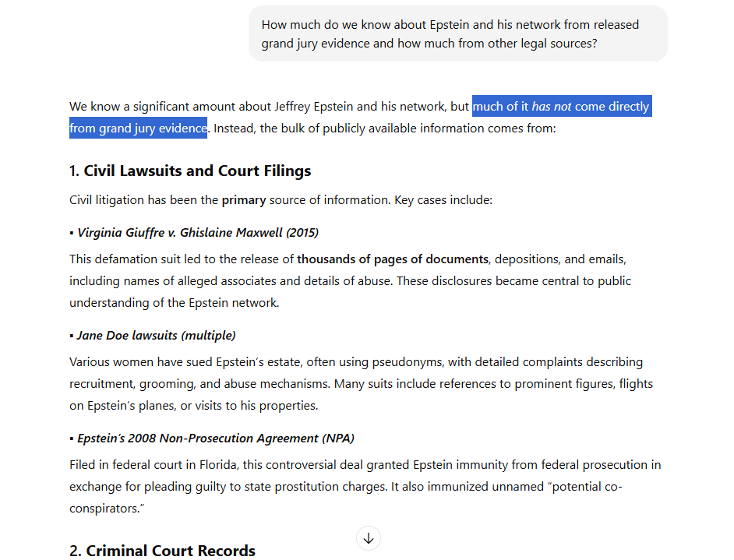
Task: Click the highlighted text "much of it has not come directly"
Action: [562, 106]
